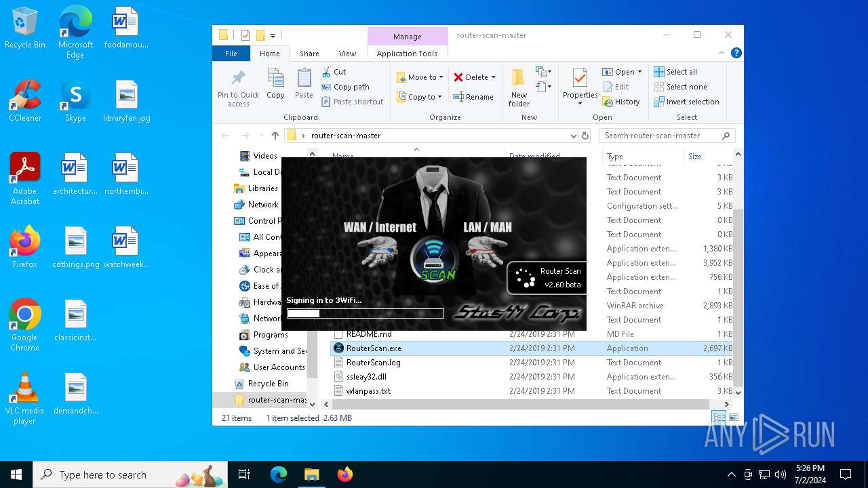868x488 pixels.
Task: Switch to the View tab
Action: tap(347, 54)
